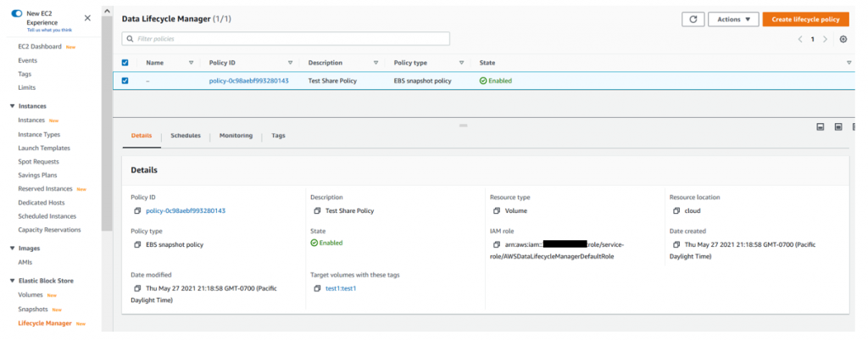Click the Filter policies search field
The height and width of the screenshot is (341, 868).
pyautogui.click(x=286, y=39)
